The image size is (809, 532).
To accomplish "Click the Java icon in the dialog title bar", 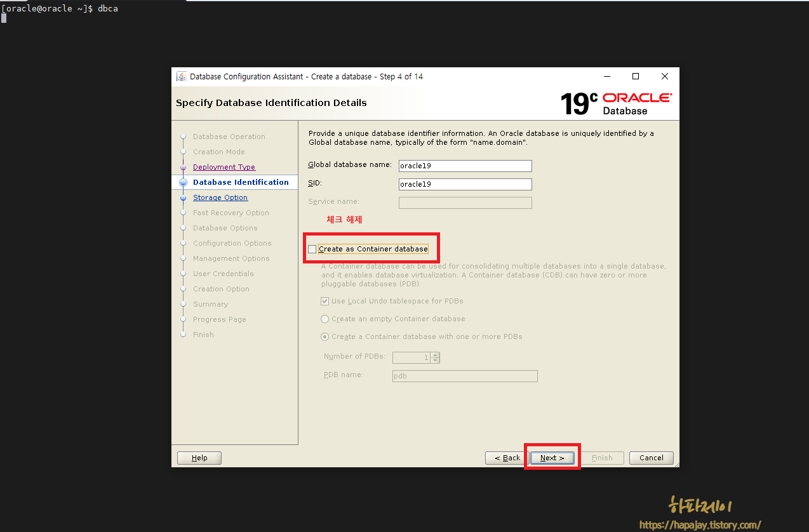I will point(181,76).
